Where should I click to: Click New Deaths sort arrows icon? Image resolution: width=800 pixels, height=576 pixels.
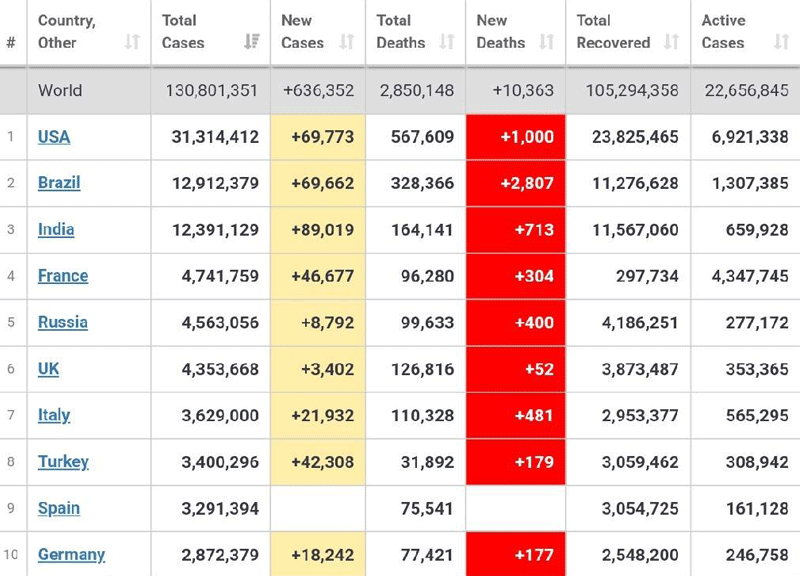(x=546, y=42)
